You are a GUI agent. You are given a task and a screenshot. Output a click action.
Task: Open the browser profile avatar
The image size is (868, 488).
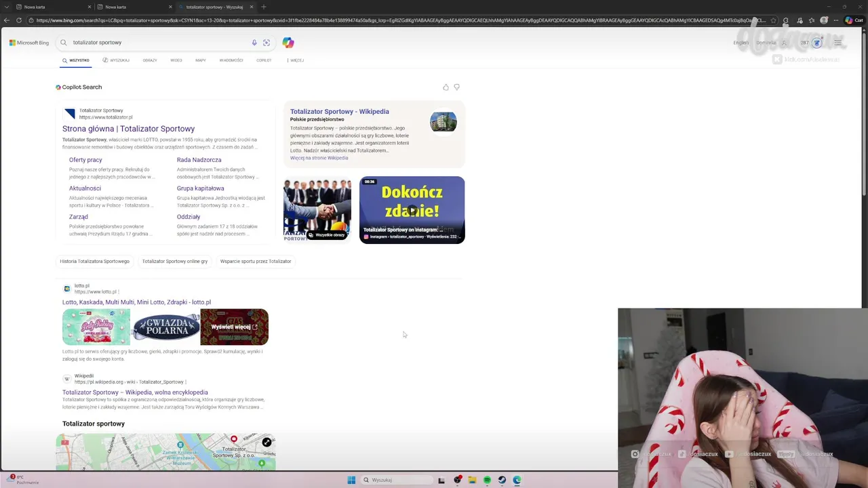point(824,20)
